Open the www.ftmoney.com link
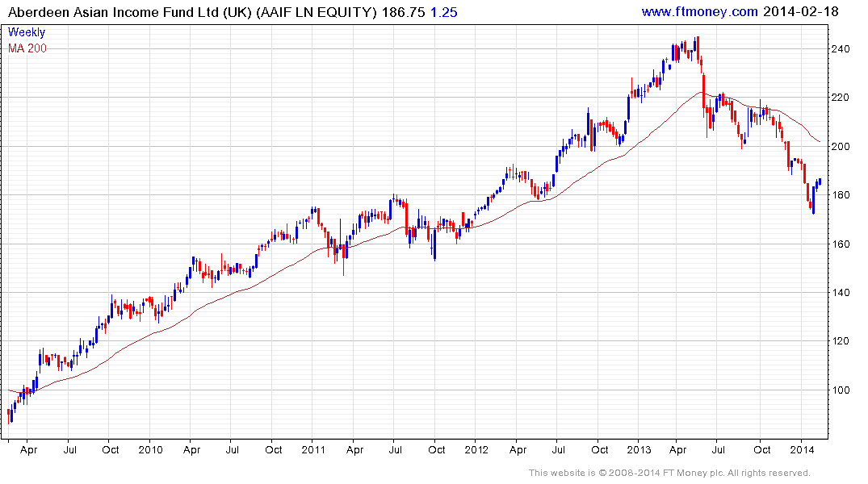868x484 pixels. pyautogui.click(x=699, y=12)
